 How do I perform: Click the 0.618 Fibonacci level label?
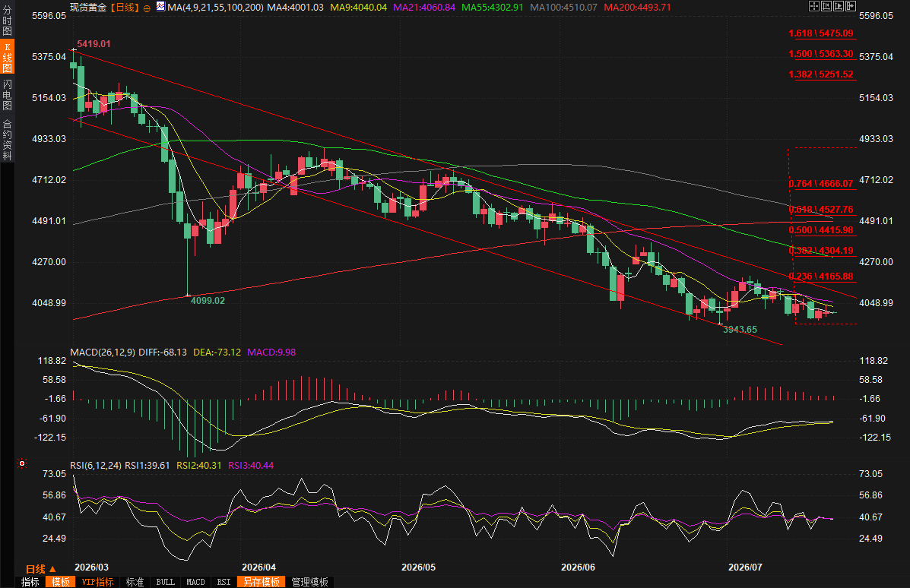point(820,210)
